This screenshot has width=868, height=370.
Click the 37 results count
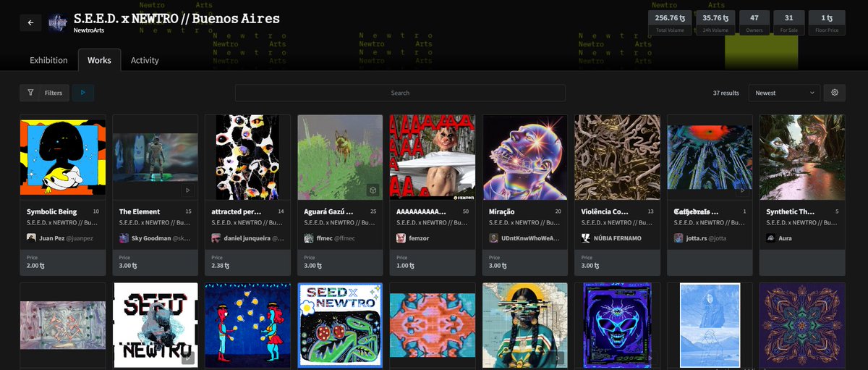tap(726, 93)
